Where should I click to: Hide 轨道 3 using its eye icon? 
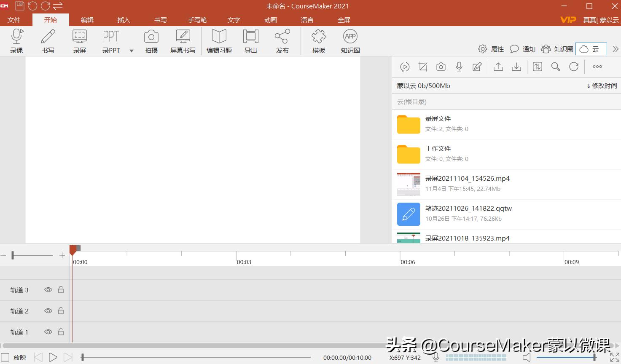(x=48, y=290)
